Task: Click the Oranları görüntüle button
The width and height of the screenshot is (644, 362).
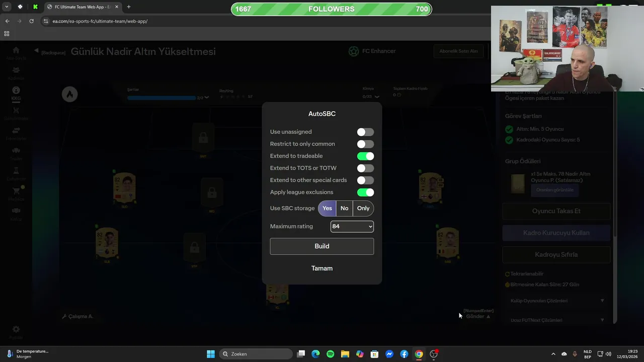Action: pos(554,190)
